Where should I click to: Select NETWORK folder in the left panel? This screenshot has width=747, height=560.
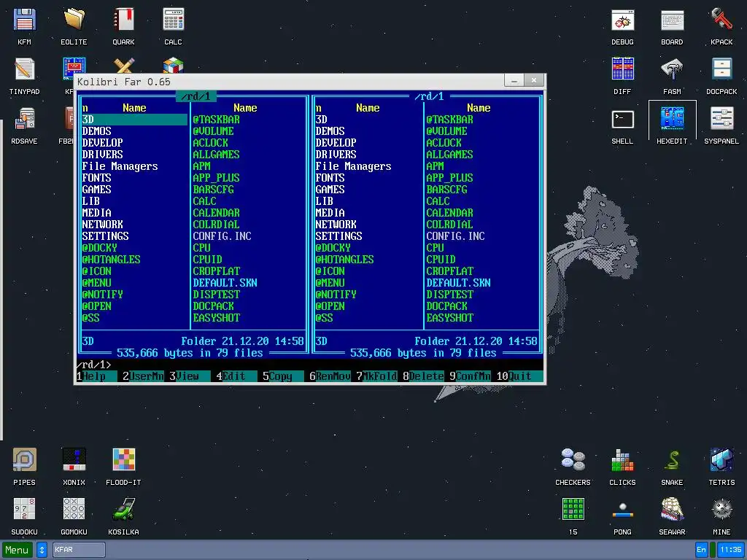click(x=102, y=225)
